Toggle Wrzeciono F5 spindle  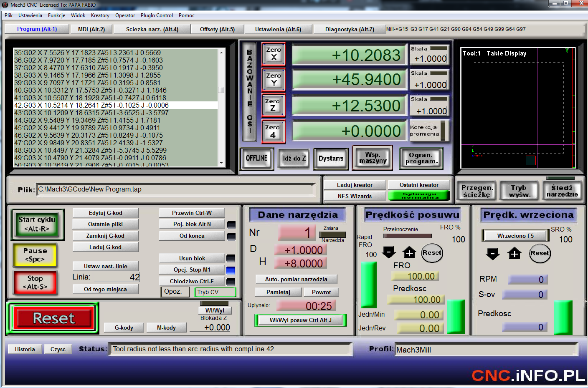(515, 236)
